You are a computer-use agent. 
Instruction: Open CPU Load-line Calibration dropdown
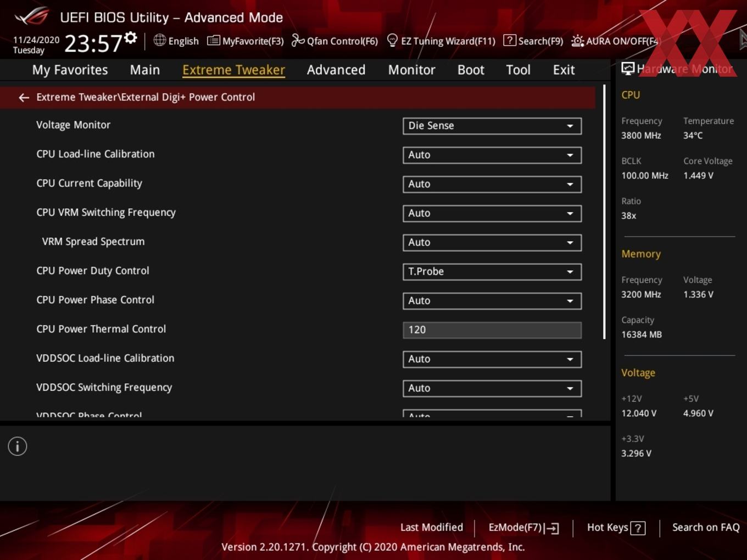492,155
